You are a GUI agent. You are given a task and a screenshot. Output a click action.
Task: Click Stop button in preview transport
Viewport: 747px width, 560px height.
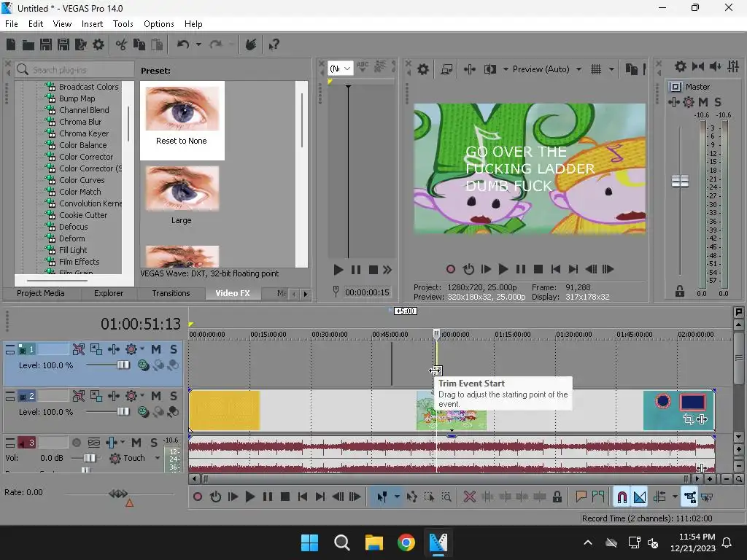point(538,270)
